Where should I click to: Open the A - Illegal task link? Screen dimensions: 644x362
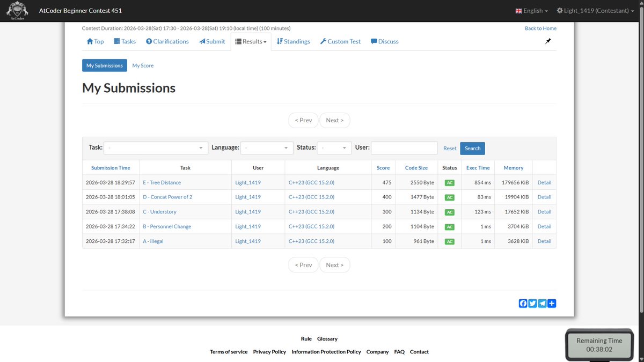coord(153,241)
